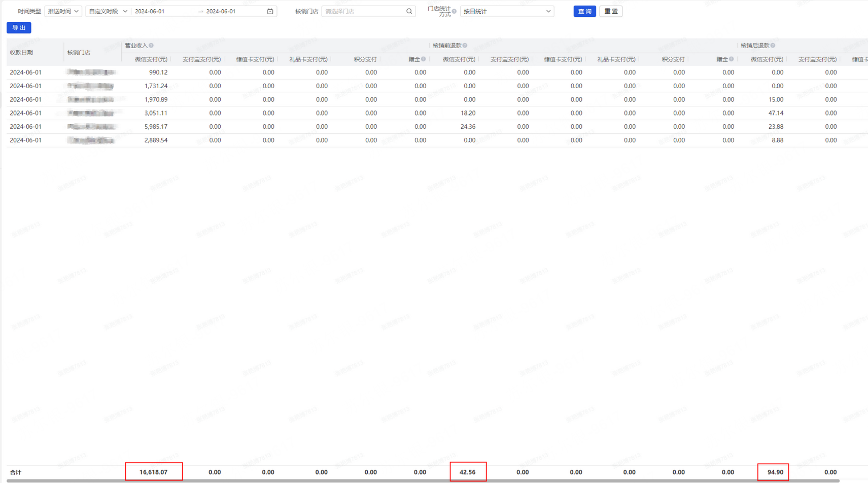The image size is (868, 483).
Task: Click the 94.90 total in the 合计 row
Action: click(775, 472)
